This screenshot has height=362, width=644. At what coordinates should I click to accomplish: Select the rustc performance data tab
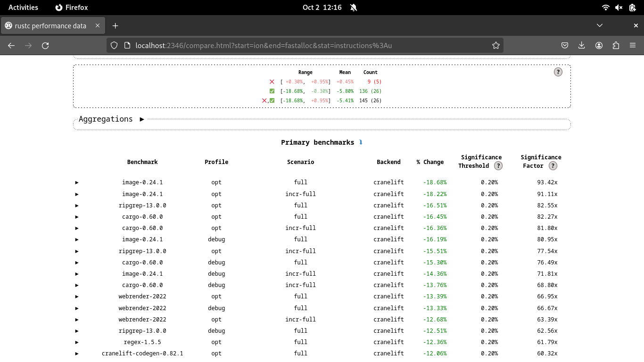tap(53, 25)
